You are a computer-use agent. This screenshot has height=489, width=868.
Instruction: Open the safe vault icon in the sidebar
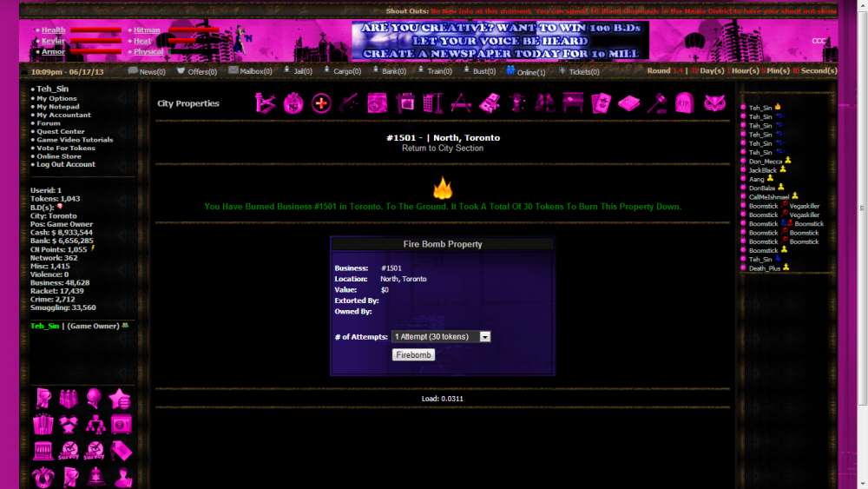coord(122,425)
